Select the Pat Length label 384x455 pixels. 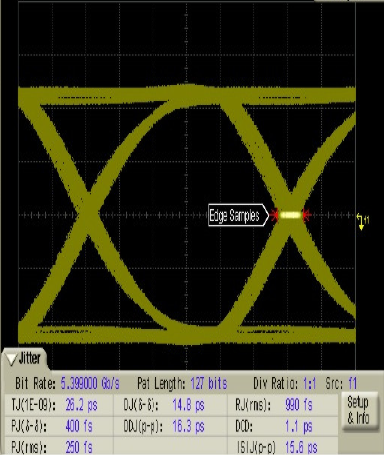click(161, 384)
